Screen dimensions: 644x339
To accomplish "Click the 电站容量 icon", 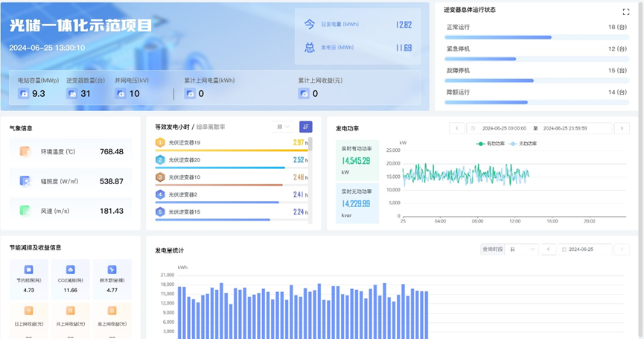I will pyautogui.click(x=24, y=94).
